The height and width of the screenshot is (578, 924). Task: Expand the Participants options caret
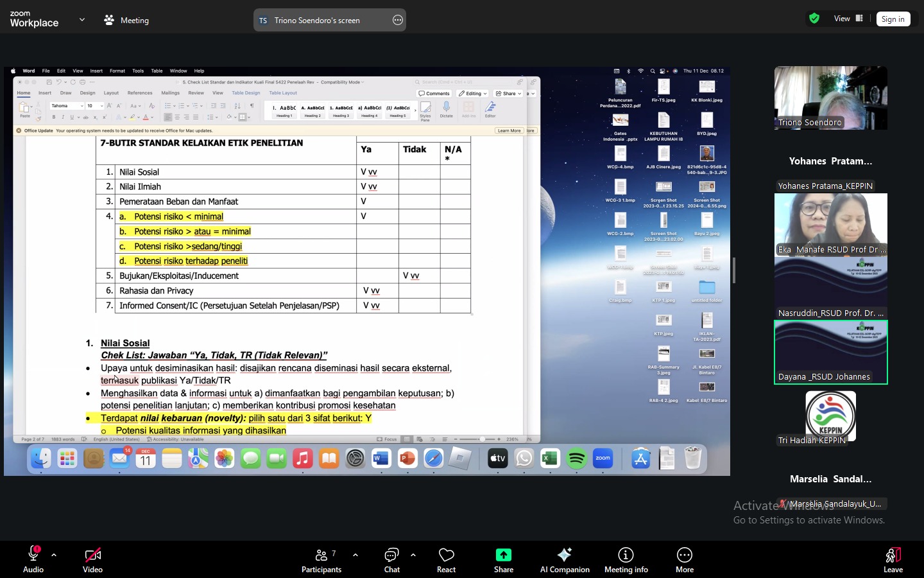coord(355,555)
